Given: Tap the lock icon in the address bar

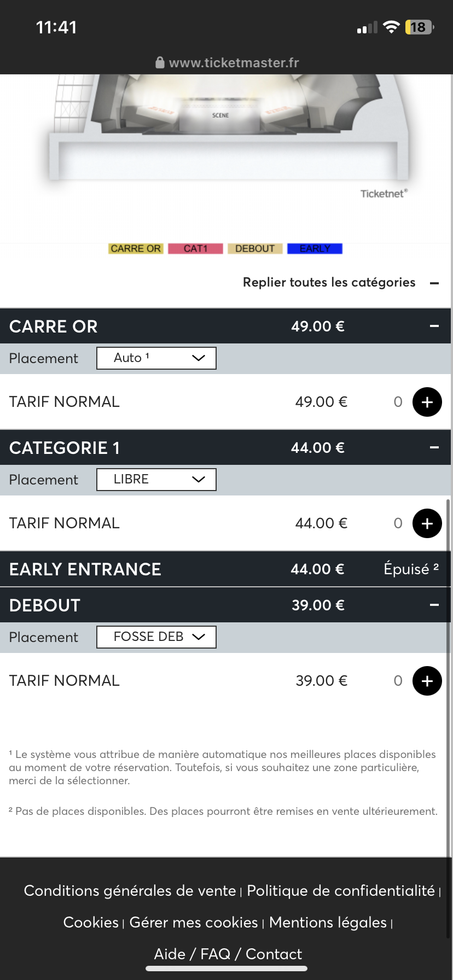Looking at the screenshot, I should point(160,63).
